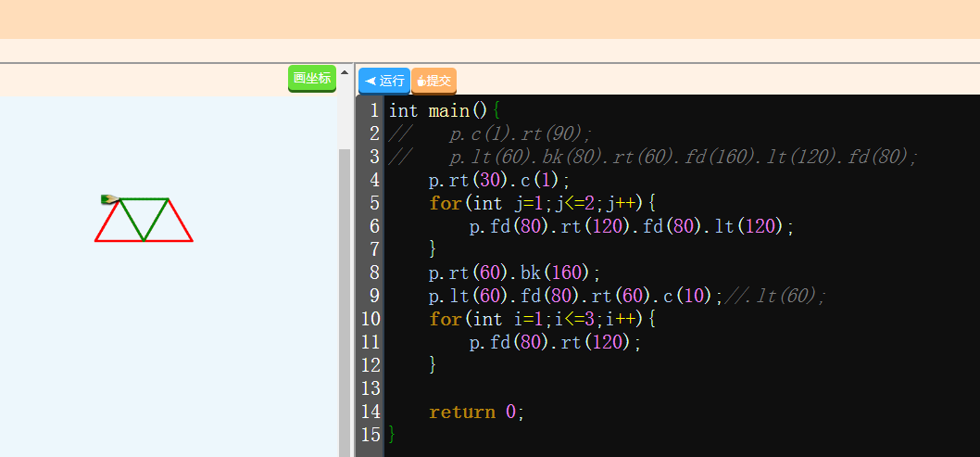Toggle the 画坐标 draw-coordinates button
Screen dimensions: 980x457
[x=312, y=78]
